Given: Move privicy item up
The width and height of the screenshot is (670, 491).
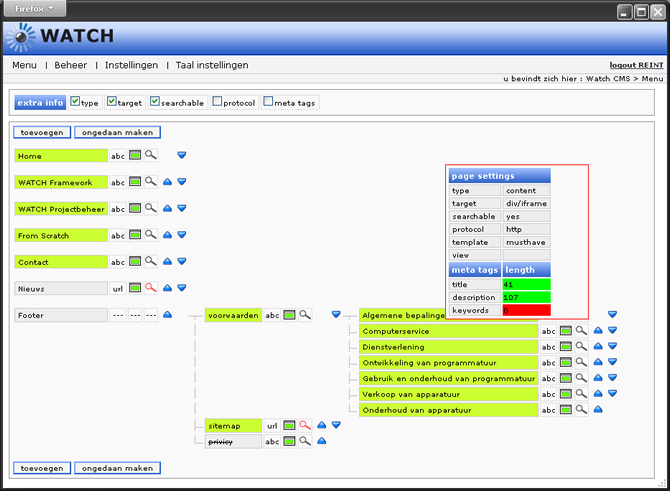Looking at the screenshot, I should tap(322, 441).
